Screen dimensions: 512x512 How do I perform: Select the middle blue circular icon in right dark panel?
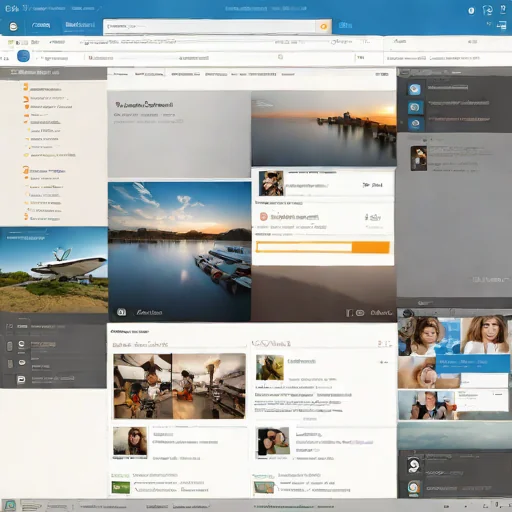tap(415, 107)
